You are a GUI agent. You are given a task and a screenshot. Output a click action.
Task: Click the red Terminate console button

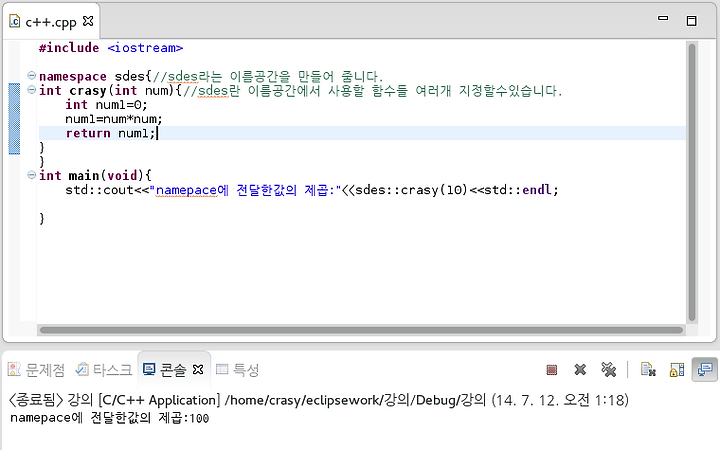coord(551,370)
